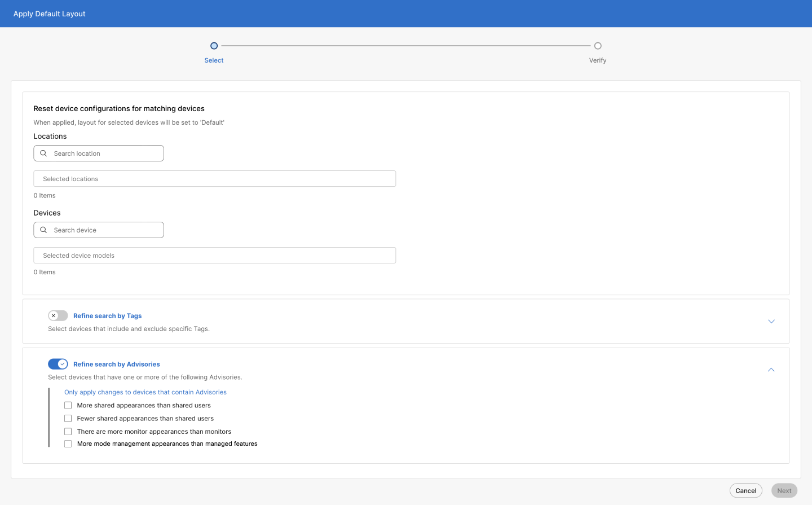Click 'Select devices that have one or more' Advisories text

145,377
